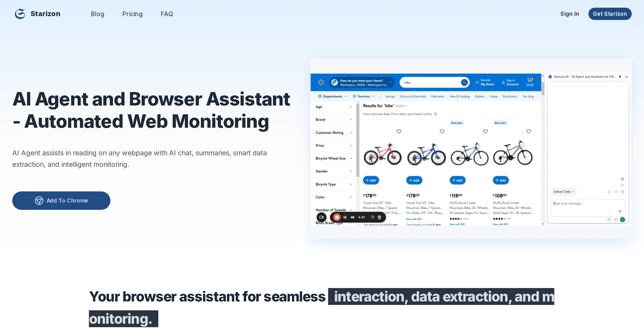Viewport: 644px width, 336px height.
Task: View chat history using the clock icon
Action: (623, 185)
